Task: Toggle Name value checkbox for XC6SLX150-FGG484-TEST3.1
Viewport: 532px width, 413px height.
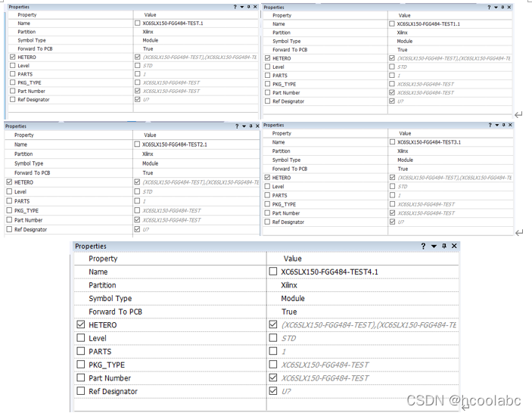Action: click(x=392, y=142)
